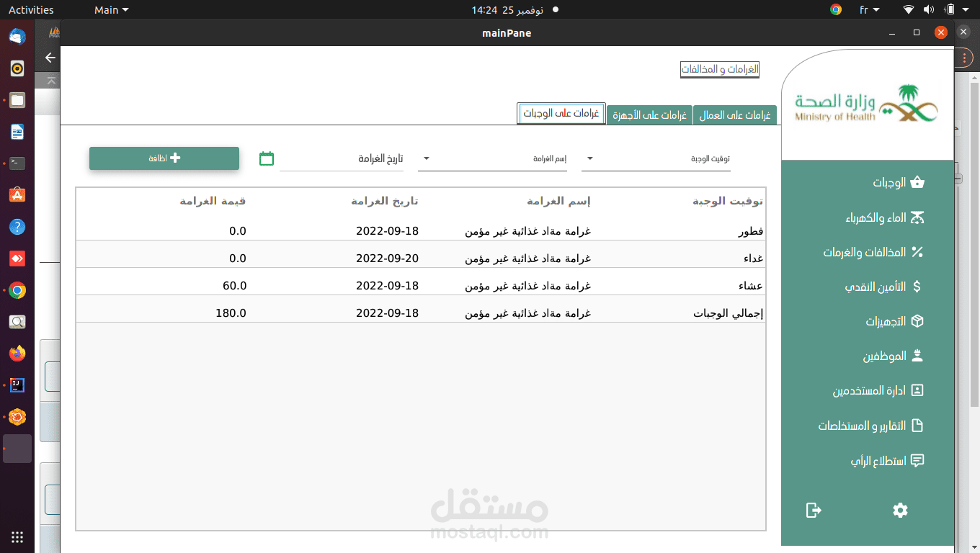Click the back arrow in background window
The height and width of the screenshot is (553, 980).
coord(50,58)
